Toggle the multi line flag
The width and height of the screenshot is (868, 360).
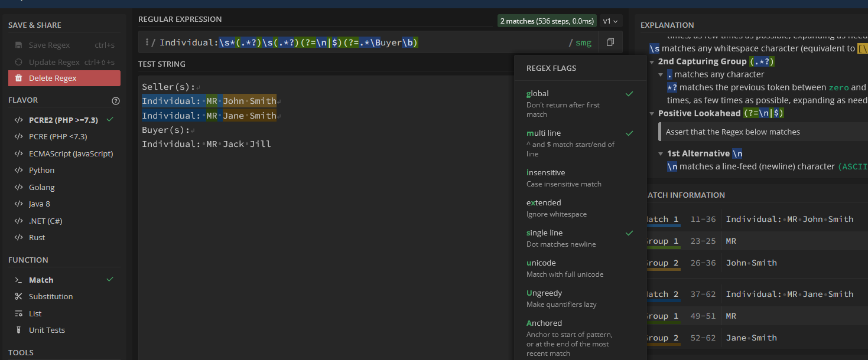[x=580, y=143]
